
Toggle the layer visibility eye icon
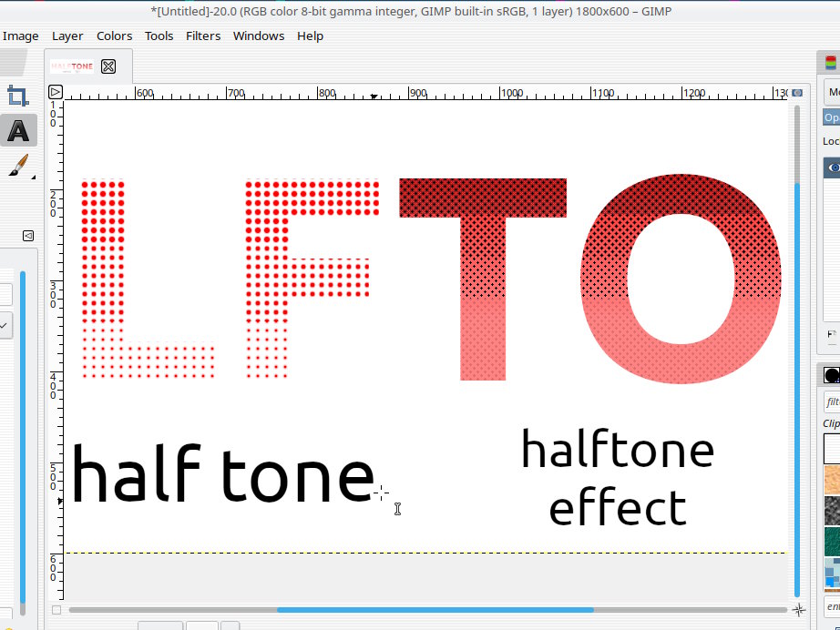(x=833, y=168)
